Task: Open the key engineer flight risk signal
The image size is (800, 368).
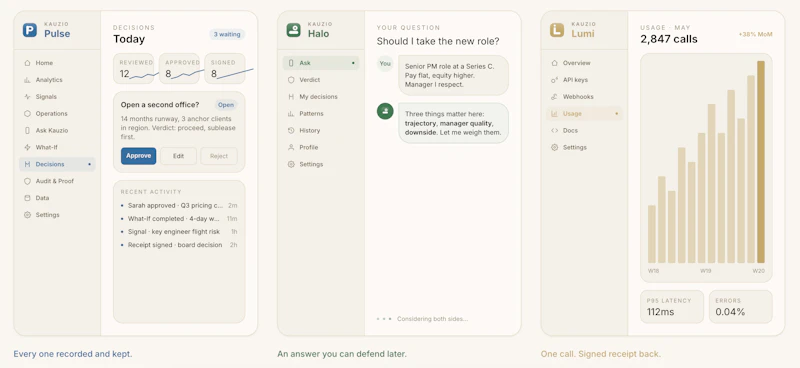Action: click(179, 232)
